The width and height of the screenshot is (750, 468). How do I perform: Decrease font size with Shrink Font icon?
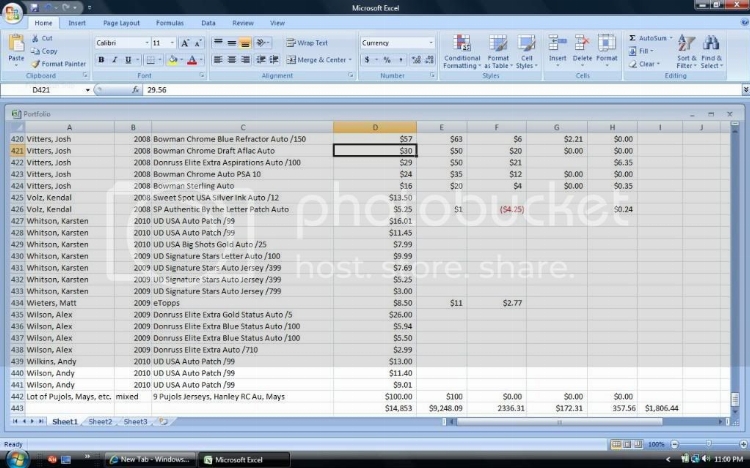tap(198, 43)
